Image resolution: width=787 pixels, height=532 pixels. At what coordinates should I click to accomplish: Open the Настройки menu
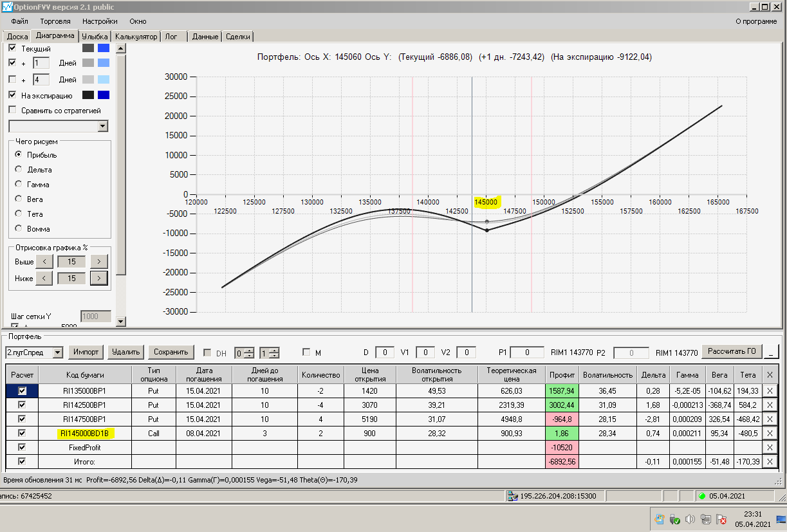pyautogui.click(x=100, y=21)
